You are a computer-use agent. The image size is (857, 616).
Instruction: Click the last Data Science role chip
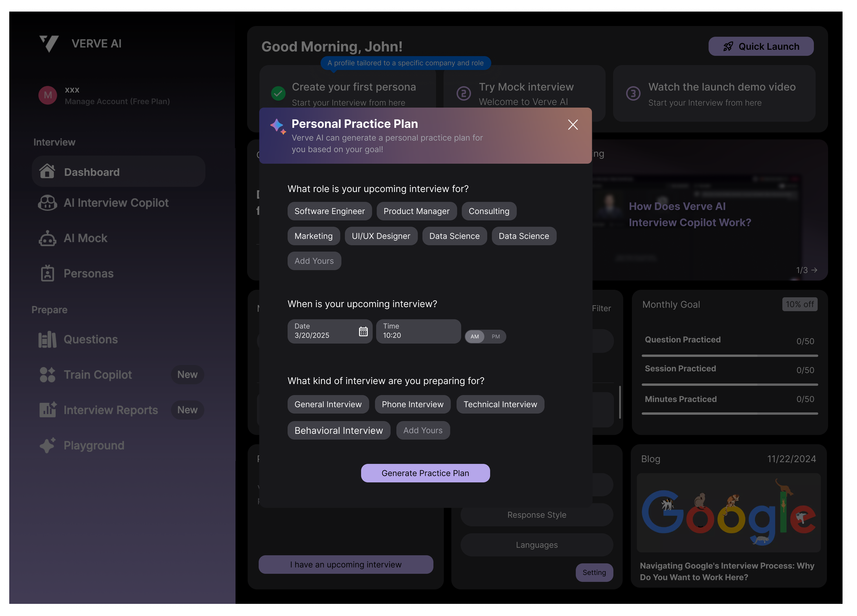pos(524,237)
